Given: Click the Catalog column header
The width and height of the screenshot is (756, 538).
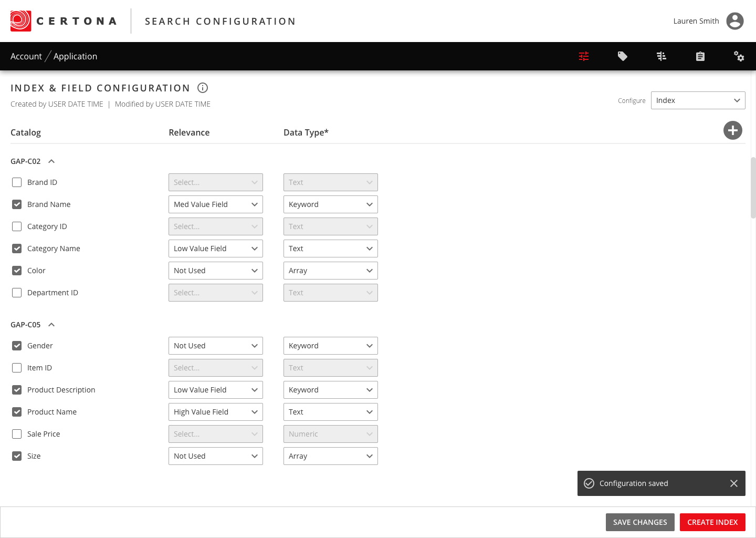Looking at the screenshot, I should click(26, 132).
